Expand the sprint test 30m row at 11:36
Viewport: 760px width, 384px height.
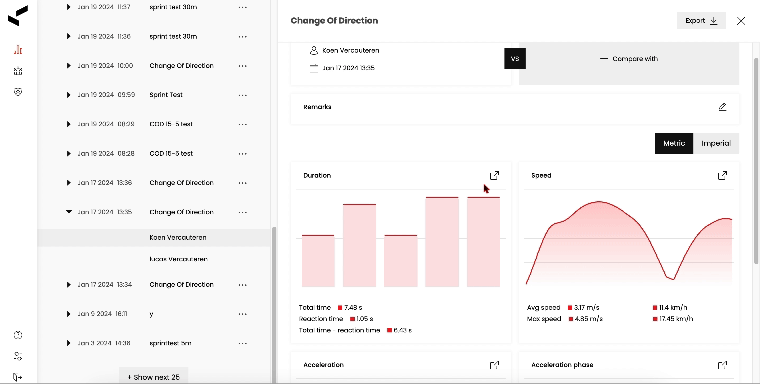pos(68,36)
